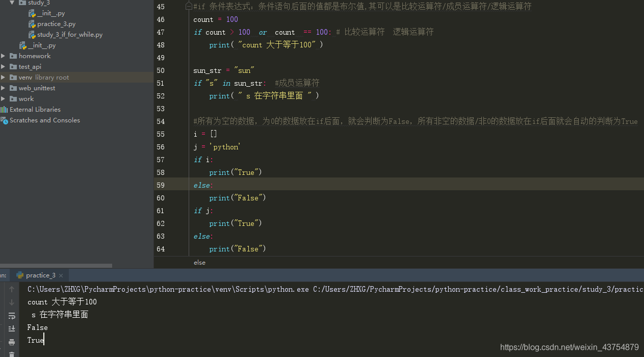The height and width of the screenshot is (357, 644).
Task: Click 'count = 100' code on line 46
Action: (x=216, y=19)
